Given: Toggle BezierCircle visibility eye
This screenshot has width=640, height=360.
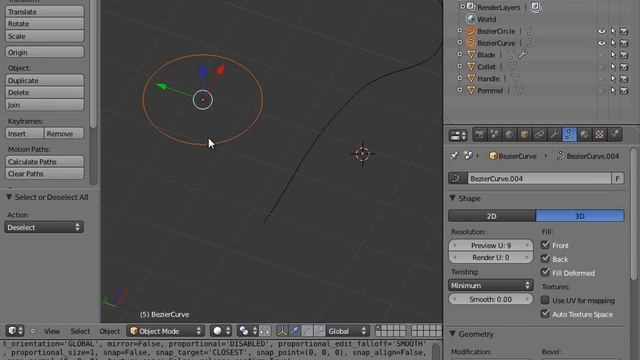Looking at the screenshot, I should [x=601, y=31].
